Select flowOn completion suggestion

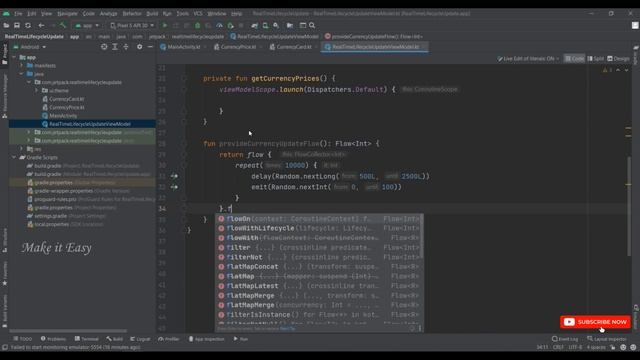click(318, 219)
